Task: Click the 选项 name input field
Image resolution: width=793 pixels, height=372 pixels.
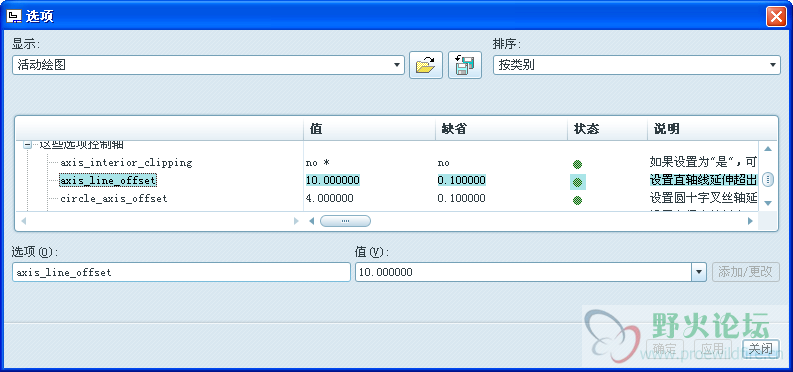Action: [181, 272]
